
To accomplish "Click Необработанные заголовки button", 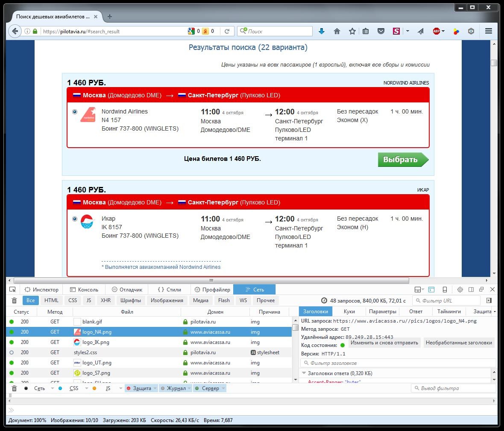I will (x=459, y=343).
